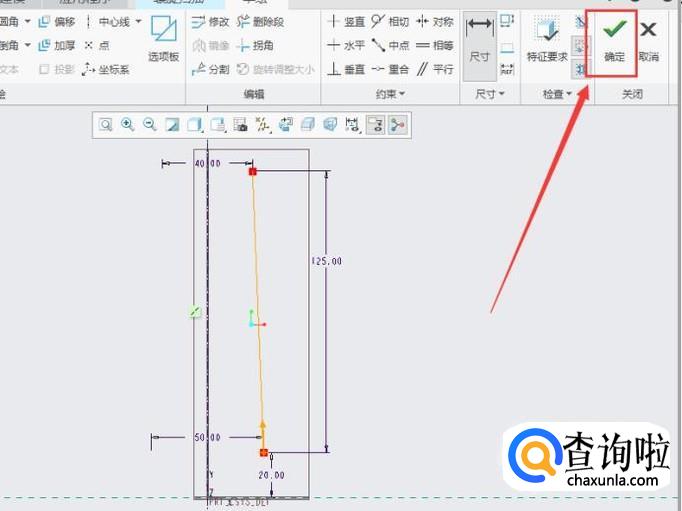Click the Refit view icon

pos(105,125)
